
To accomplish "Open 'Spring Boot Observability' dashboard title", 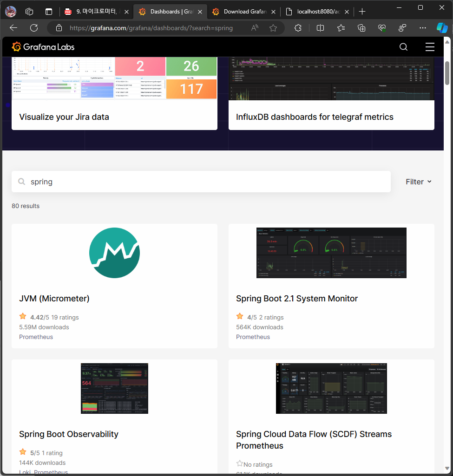I will pos(69,434).
